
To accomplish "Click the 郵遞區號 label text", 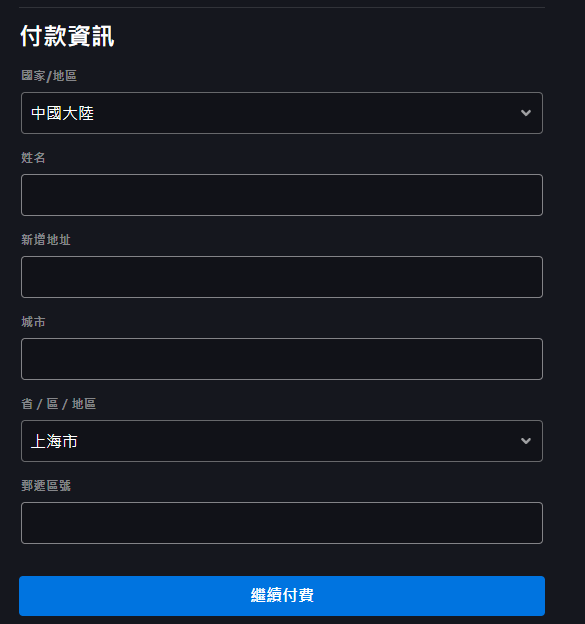I will pyautogui.click(x=46, y=486).
